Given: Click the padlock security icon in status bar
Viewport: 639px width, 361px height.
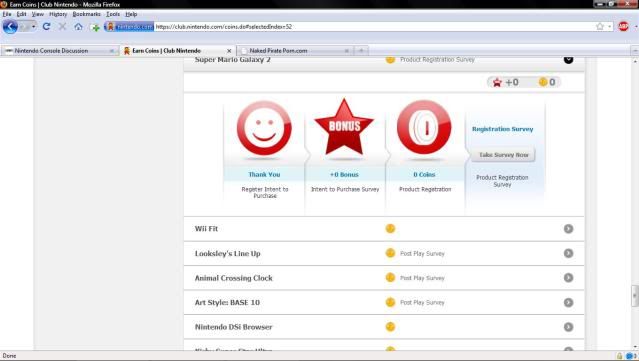Looking at the screenshot, I should 619,356.
